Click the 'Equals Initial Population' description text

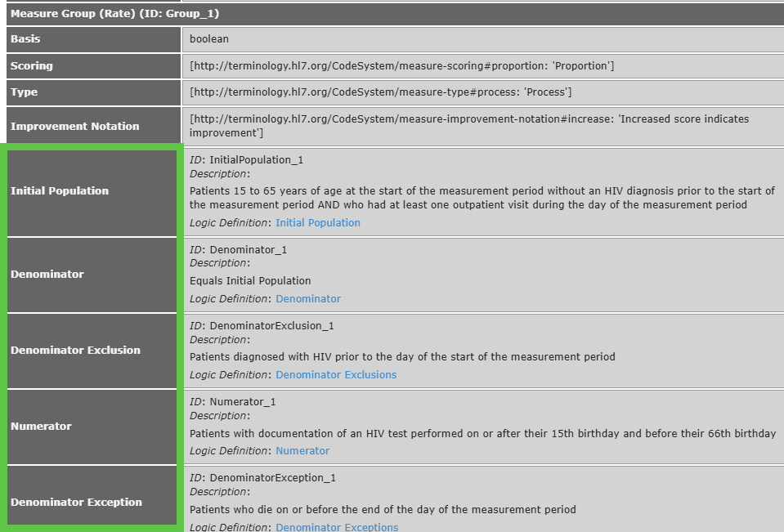point(250,281)
